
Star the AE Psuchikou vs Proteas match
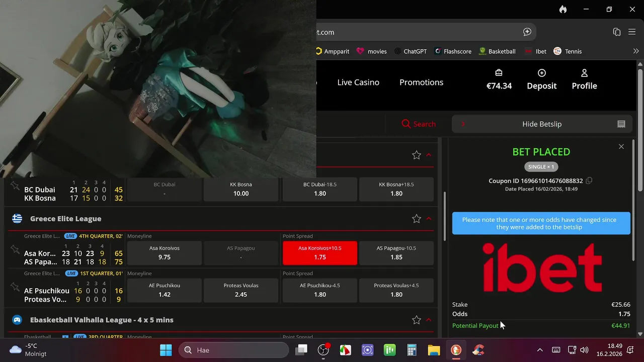(15, 287)
